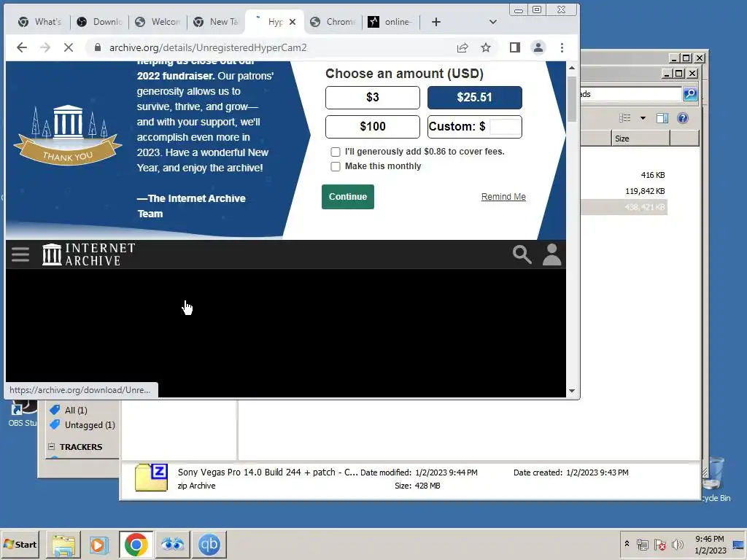Click the Chrome taskbar icon

[x=136, y=544]
